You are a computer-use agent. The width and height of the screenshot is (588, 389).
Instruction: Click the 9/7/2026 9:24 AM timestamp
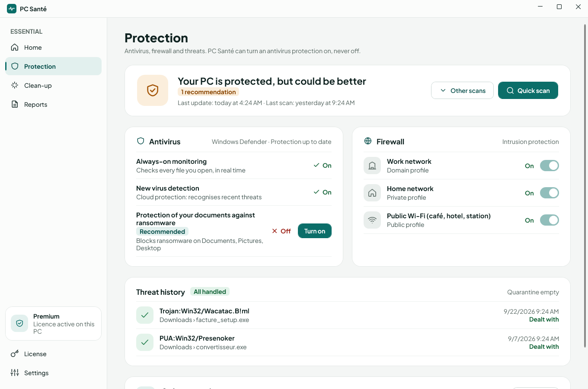pyautogui.click(x=533, y=339)
